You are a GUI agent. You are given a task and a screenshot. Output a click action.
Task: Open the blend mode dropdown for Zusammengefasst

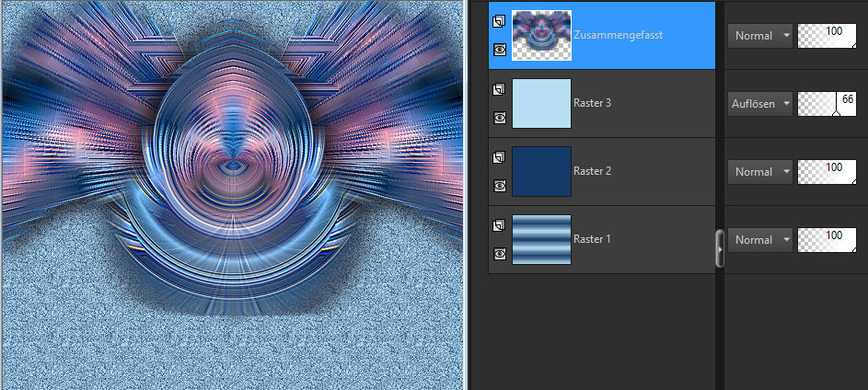[x=759, y=36]
